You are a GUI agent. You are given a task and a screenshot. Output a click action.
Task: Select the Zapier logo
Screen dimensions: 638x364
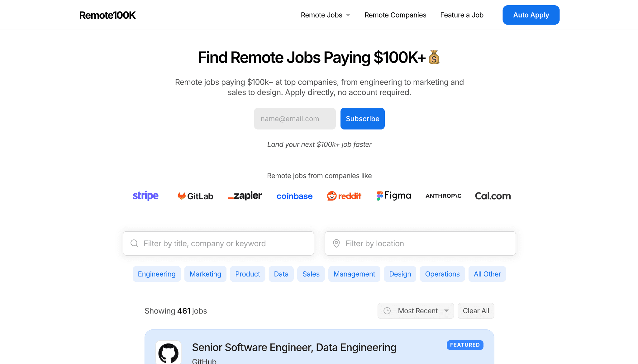[x=245, y=196]
